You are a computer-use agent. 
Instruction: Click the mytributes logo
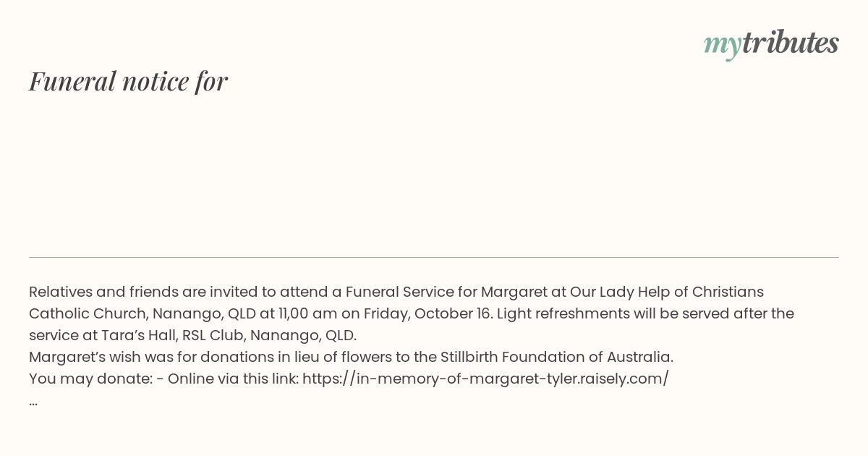[x=771, y=44]
